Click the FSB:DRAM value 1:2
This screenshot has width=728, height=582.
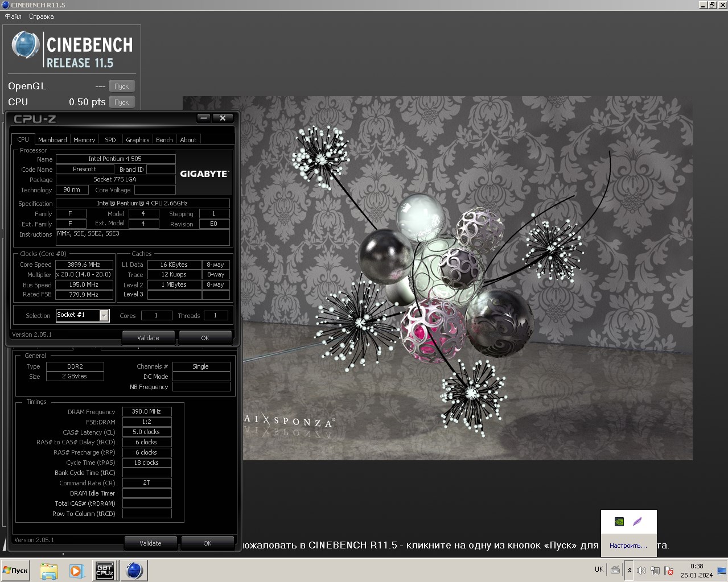tap(147, 422)
